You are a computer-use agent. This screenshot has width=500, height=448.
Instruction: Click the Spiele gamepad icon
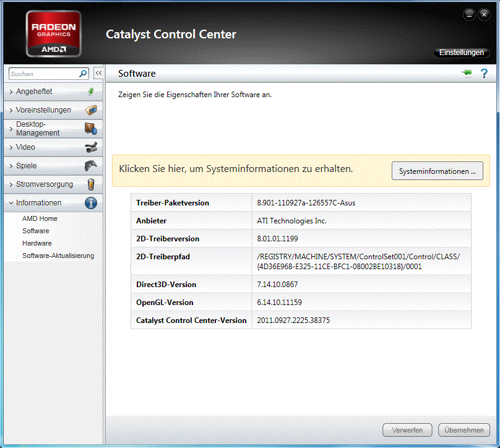click(x=91, y=166)
